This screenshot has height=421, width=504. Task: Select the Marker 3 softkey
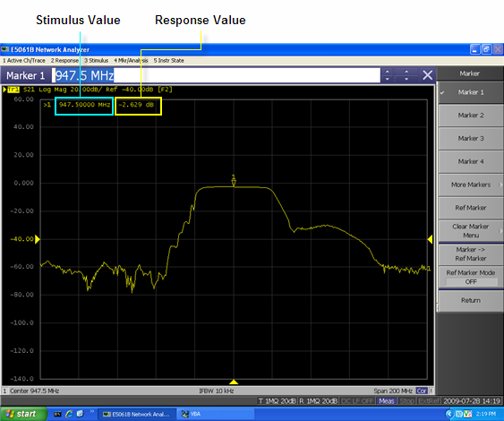471,139
